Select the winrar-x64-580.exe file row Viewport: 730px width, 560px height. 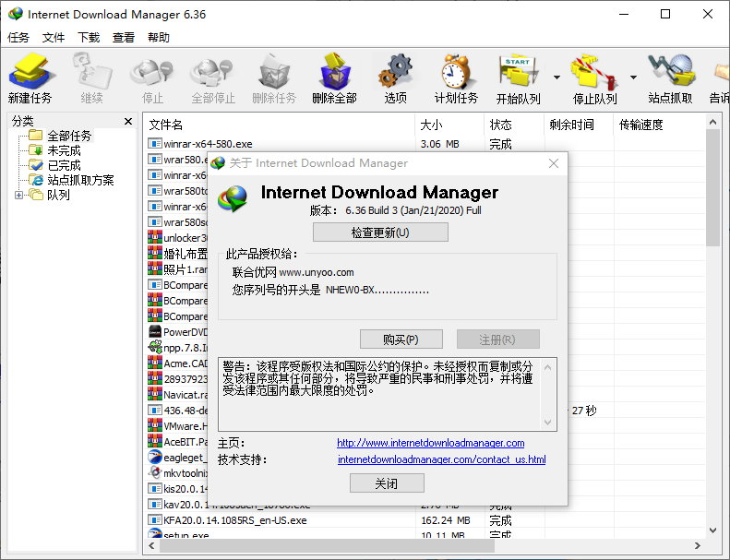click(426, 144)
